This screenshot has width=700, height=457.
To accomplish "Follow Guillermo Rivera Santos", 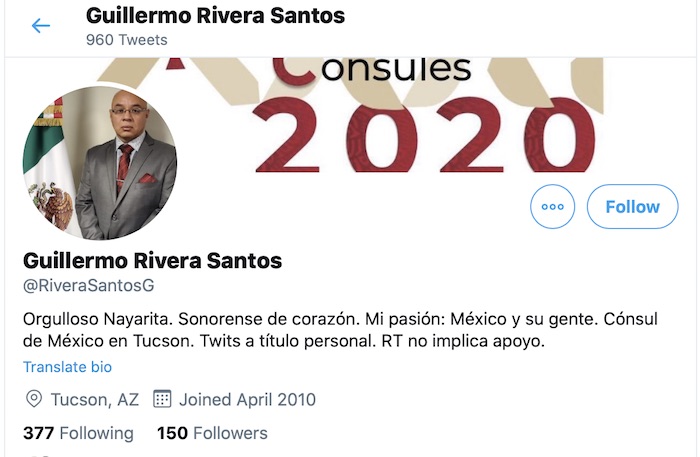I will [x=633, y=207].
